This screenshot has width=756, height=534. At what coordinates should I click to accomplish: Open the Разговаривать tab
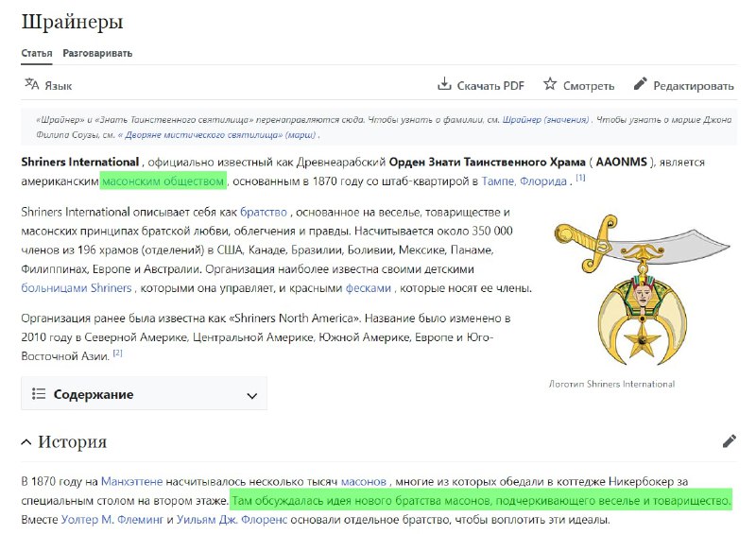97,53
